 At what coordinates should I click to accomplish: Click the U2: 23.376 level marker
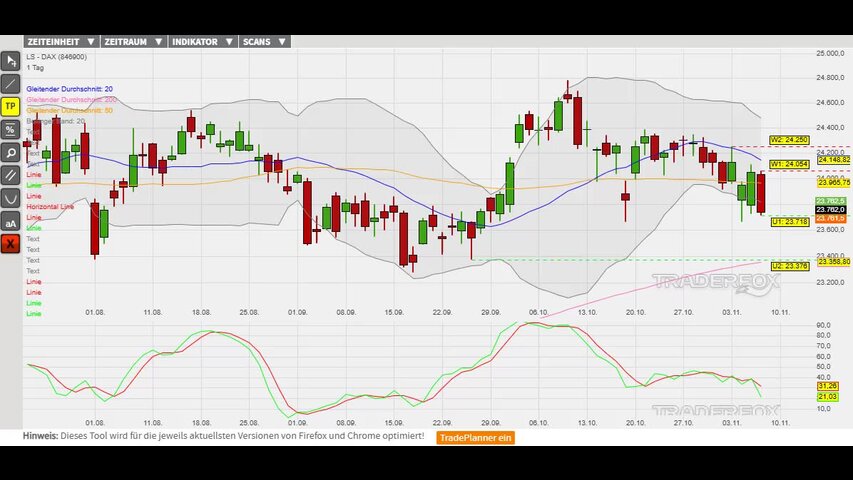789,266
